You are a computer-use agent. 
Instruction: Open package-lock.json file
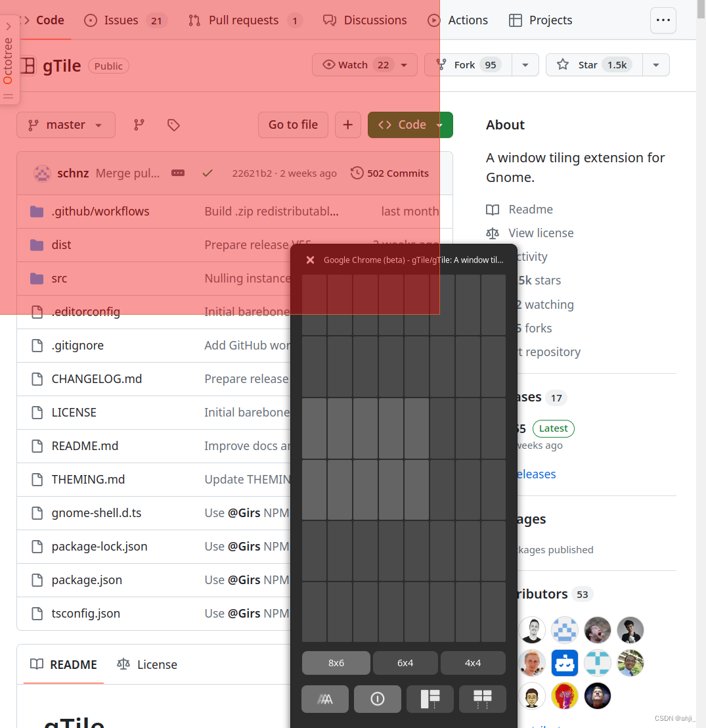[99, 547]
